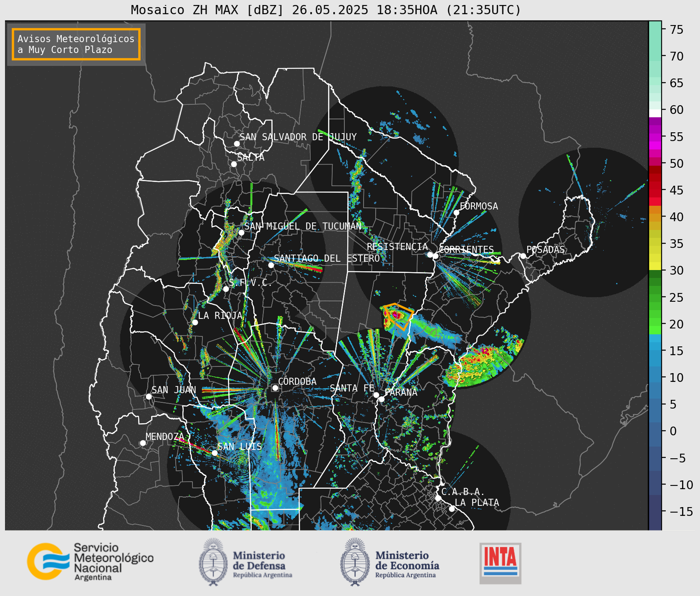Select the La Rioja city dot
Screen dimensions: 700x596
click(195, 322)
